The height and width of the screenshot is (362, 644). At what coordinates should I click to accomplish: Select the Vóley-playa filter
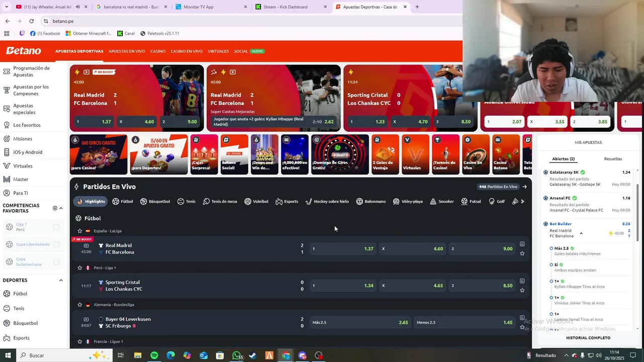pos(408,201)
